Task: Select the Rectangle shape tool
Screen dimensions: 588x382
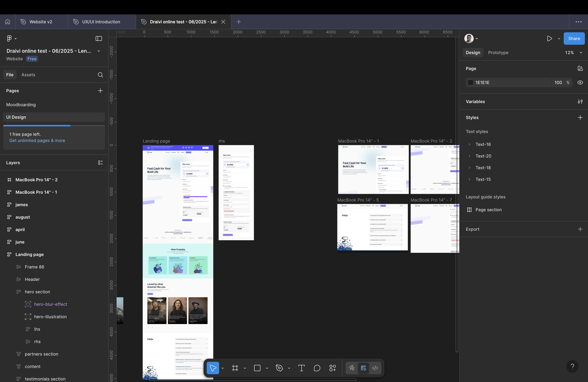Action: tap(258, 368)
